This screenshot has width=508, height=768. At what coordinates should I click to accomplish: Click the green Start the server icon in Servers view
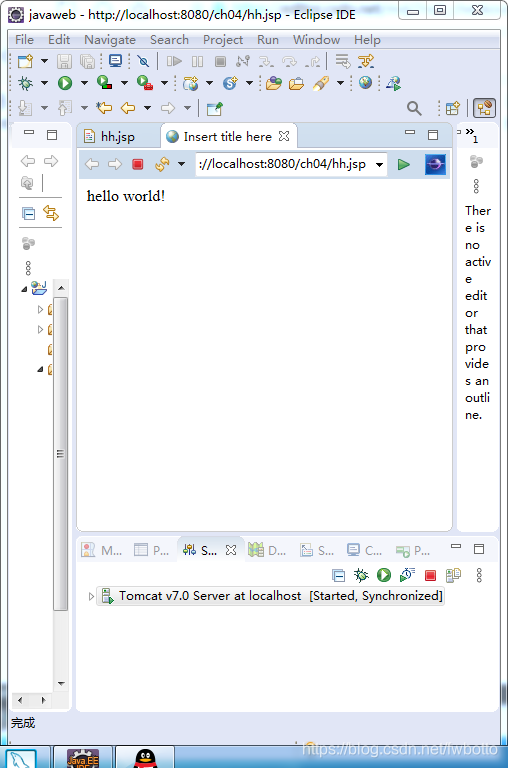(x=384, y=575)
